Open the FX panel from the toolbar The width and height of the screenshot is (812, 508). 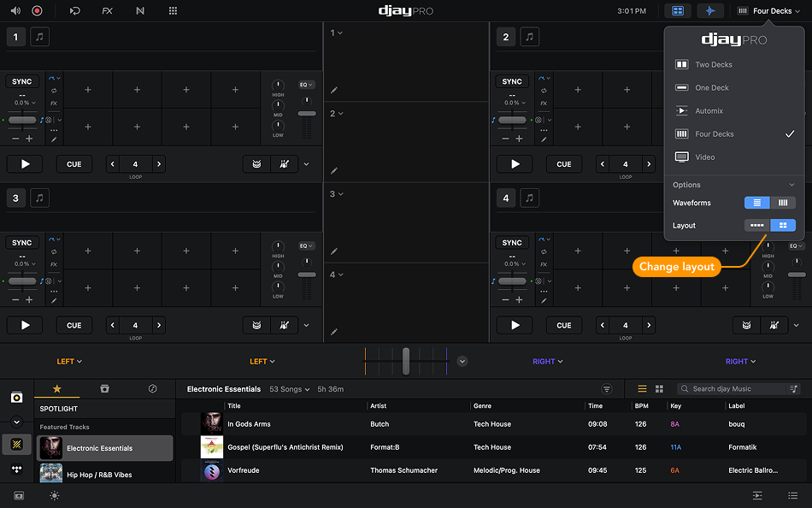[x=106, y=10]
